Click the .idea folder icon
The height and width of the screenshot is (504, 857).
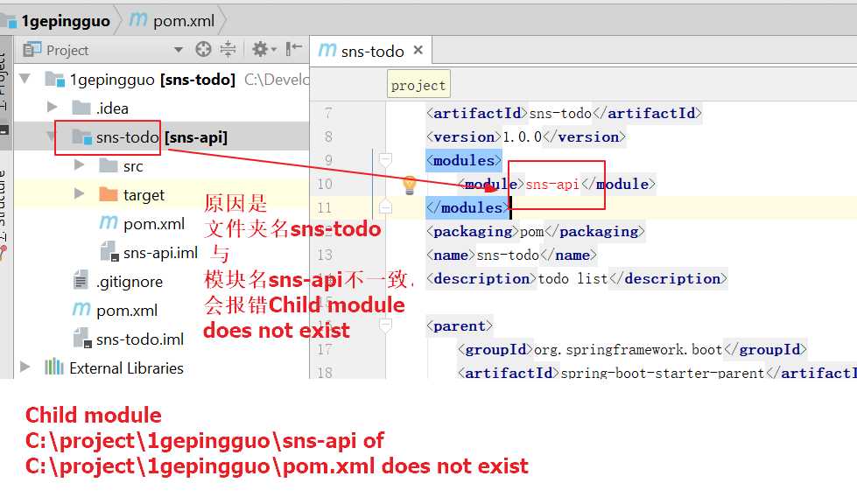[x=81, y=108]
